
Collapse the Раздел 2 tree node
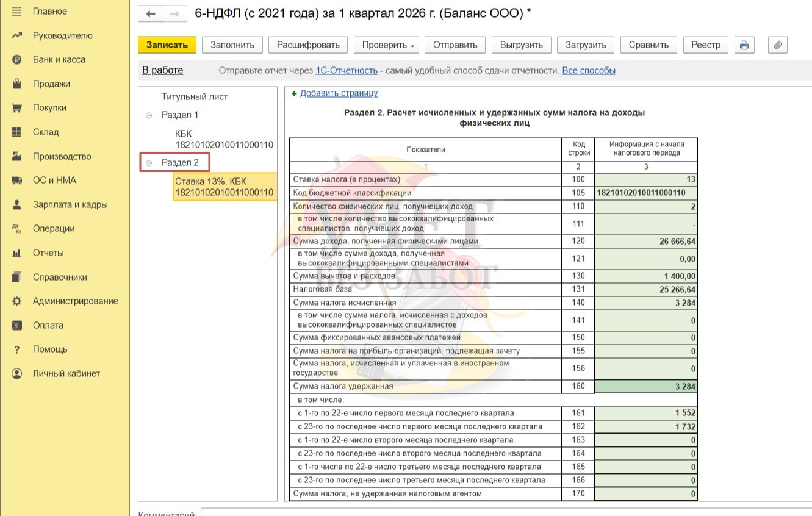click(149, 163)
